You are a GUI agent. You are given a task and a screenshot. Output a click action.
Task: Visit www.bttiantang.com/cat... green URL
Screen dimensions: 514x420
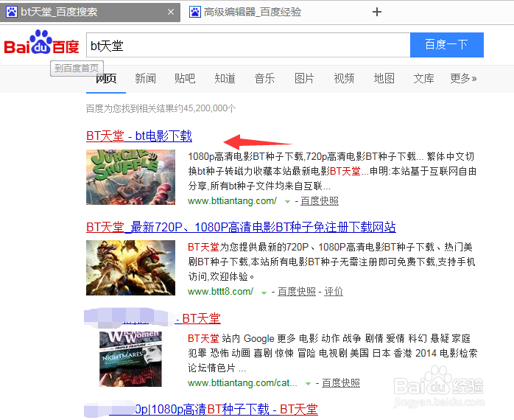click(242, 383)
